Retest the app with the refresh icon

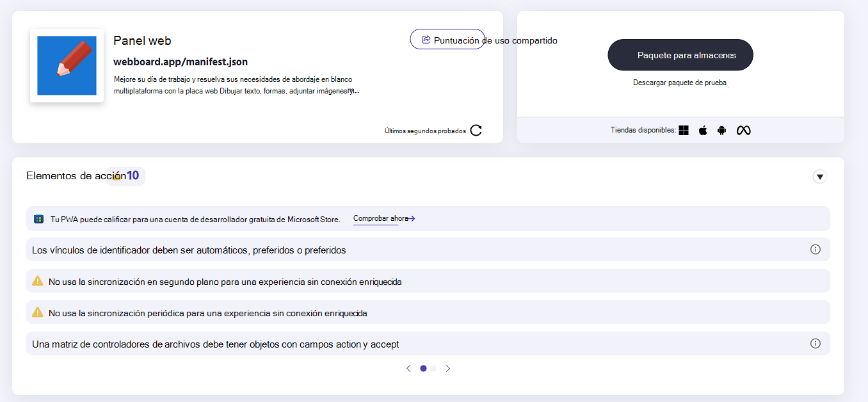pos(474,130)
